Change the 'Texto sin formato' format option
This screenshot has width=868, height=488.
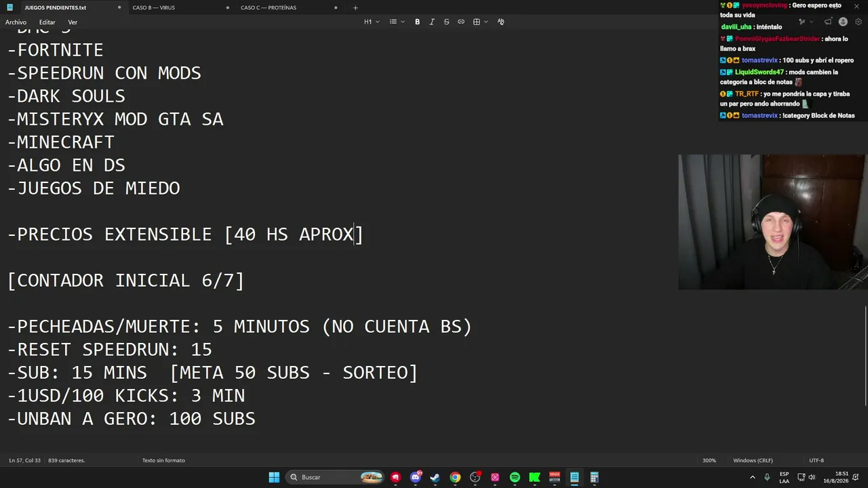click(x=163, y=460)
